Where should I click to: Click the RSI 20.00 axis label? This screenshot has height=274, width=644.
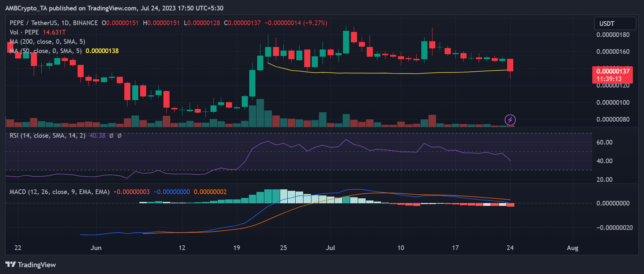[604, 180]
